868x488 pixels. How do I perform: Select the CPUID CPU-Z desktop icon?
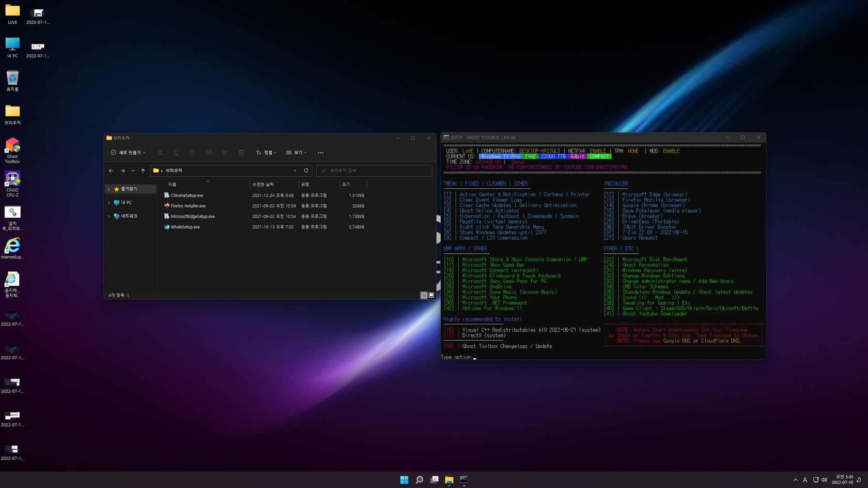(x=13, y=184)
